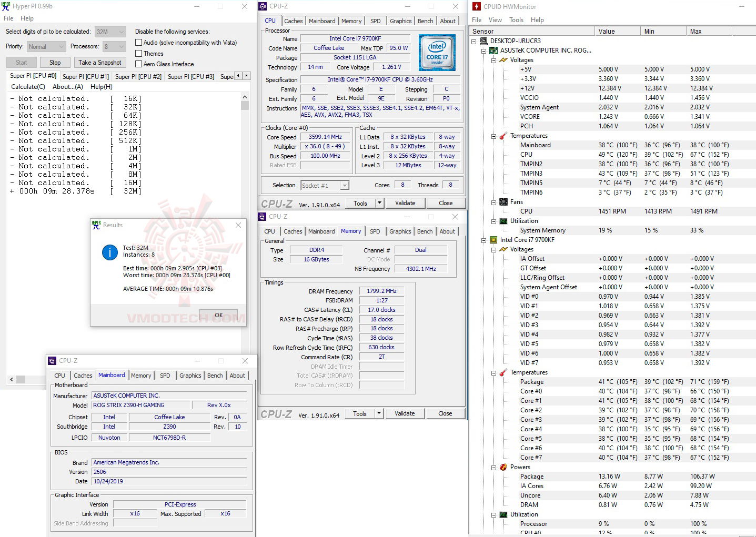
Task: Click the Voltages icon under Intel Core i7 9700KF
Action: (503, 249)
